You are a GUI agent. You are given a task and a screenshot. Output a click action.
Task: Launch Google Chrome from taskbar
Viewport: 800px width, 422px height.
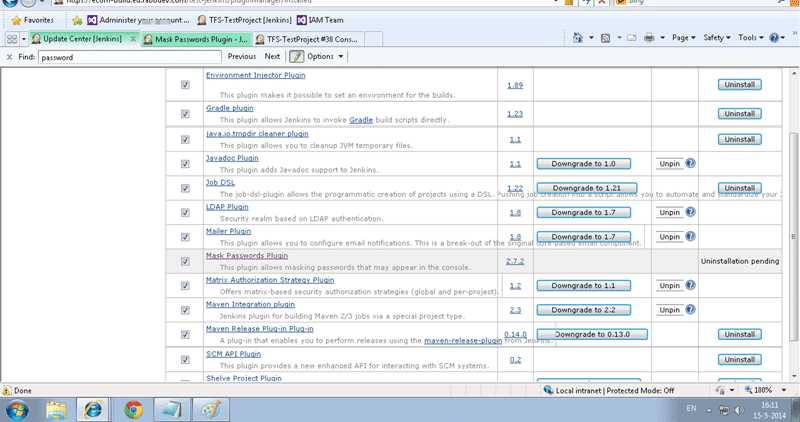[x=133, y=410]
